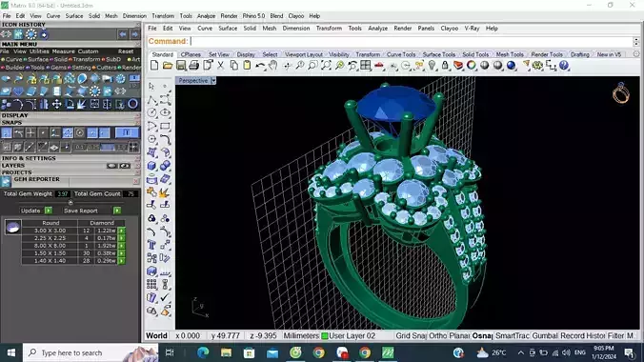Click the User Layer 02 green swatch
Screen dimensions: 644x362
325,335
